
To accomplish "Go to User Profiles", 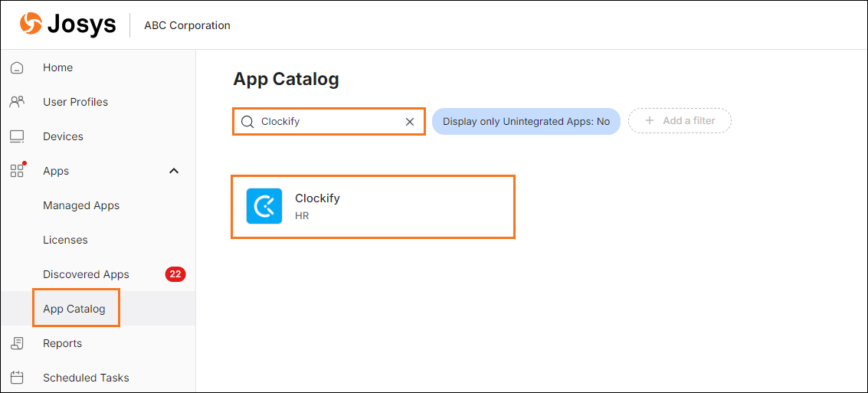I will click(75, 102).
